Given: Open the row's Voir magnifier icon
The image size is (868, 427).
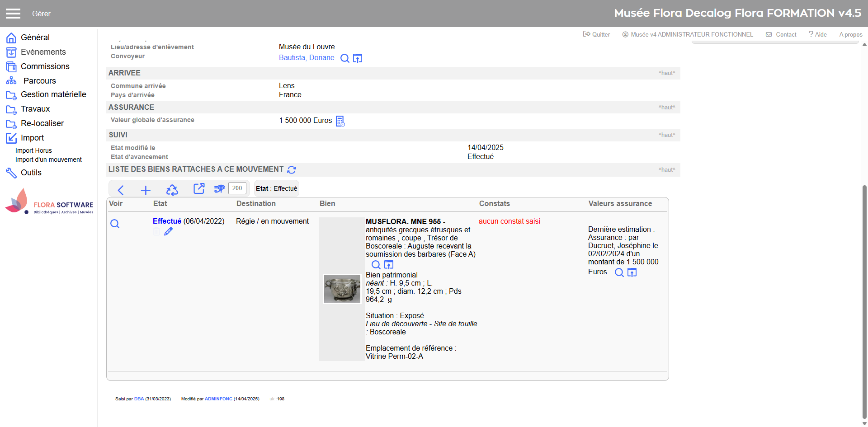Looking at the screenshot, I should (115, 224).
